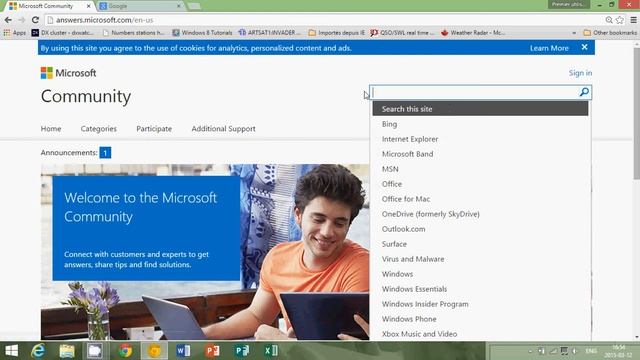
Task: Click the welcome banner image
Action: point(205,252)
